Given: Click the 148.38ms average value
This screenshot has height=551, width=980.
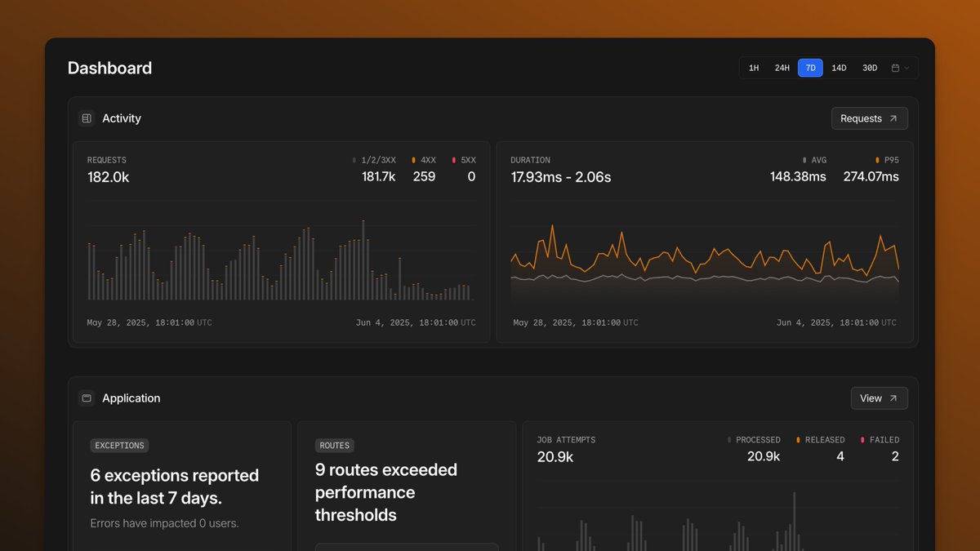Looking at the screenshot, I should click(x=798, y=177).
